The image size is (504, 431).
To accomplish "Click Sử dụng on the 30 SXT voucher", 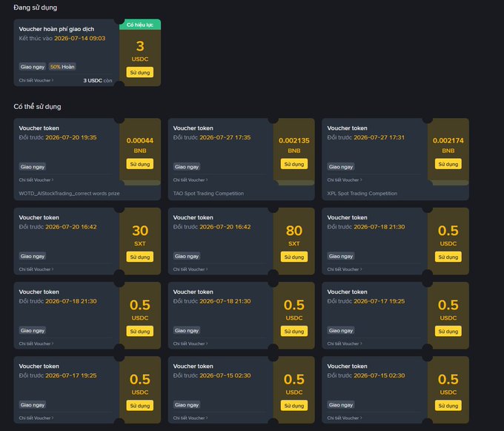I will click(140, 257).
